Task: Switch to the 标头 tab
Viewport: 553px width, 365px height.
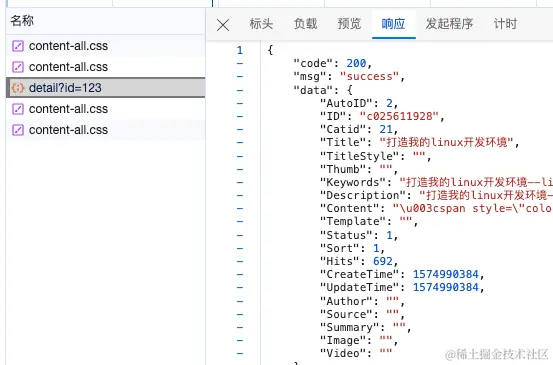Action: coord(261,24)
